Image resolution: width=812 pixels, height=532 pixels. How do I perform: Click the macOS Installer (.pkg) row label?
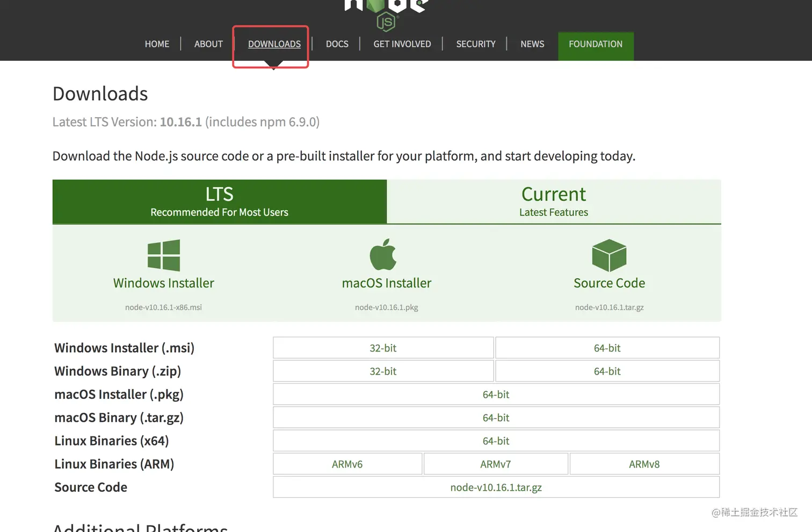pyautogui.click(x=119, y=394)
